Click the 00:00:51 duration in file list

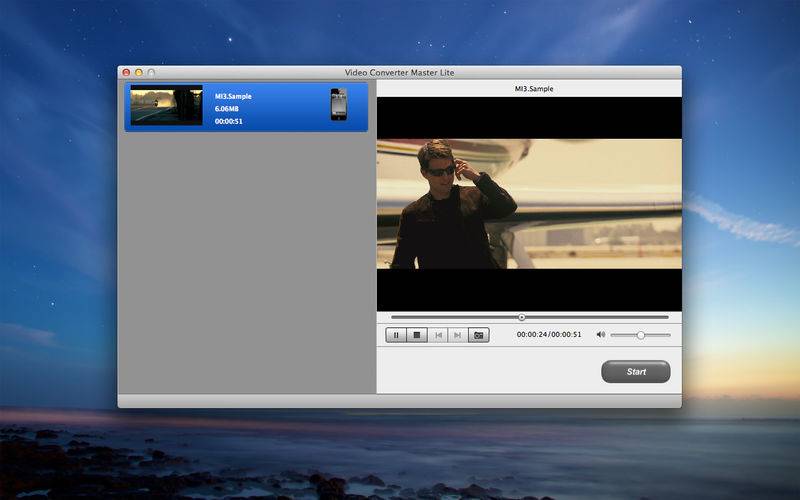point(229,121)
